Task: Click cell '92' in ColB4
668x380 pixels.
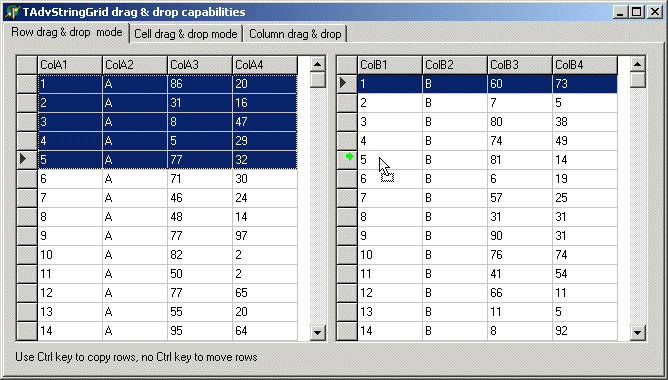Action: [585, 331]
